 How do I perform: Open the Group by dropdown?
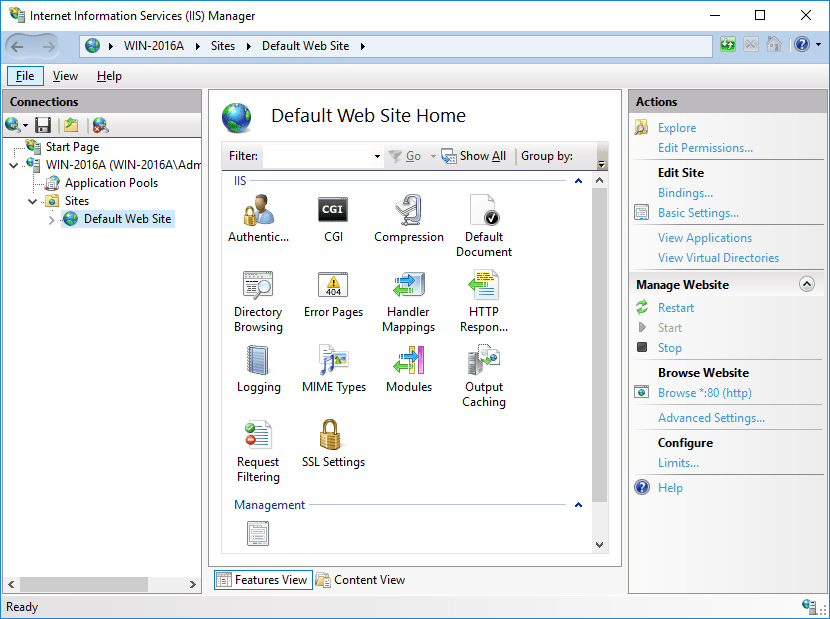[x=600, y=161]
